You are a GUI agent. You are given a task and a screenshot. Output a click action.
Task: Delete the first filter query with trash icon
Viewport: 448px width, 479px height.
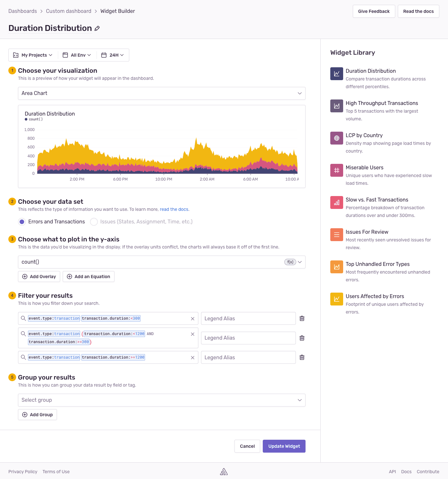tap(302, 318)
